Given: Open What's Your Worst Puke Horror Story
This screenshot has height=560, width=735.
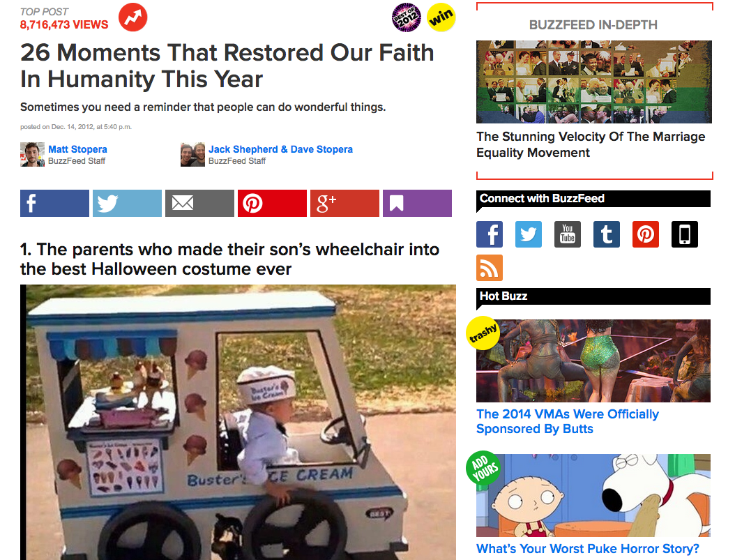Looking at the screenshot, I should click(587, 548).
